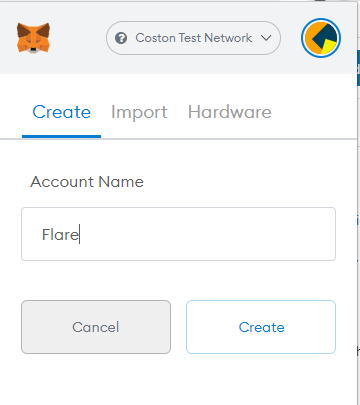
Task: Switch to the Hardware tab
Action: [230, 112]
